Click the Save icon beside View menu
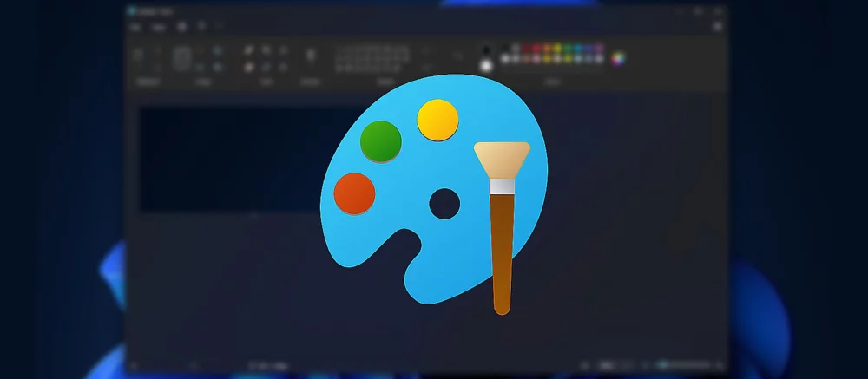 pyautogui.click(x=182, y=27)
